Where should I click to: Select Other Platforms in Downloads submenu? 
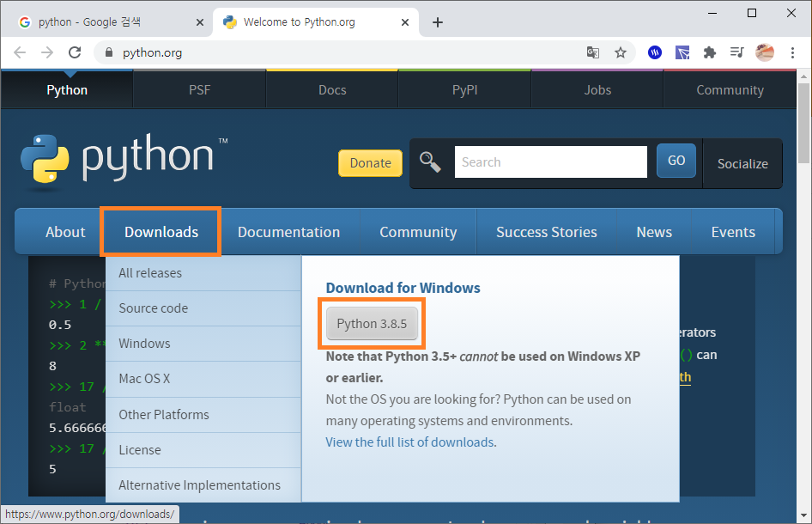[x=203, y=415]
